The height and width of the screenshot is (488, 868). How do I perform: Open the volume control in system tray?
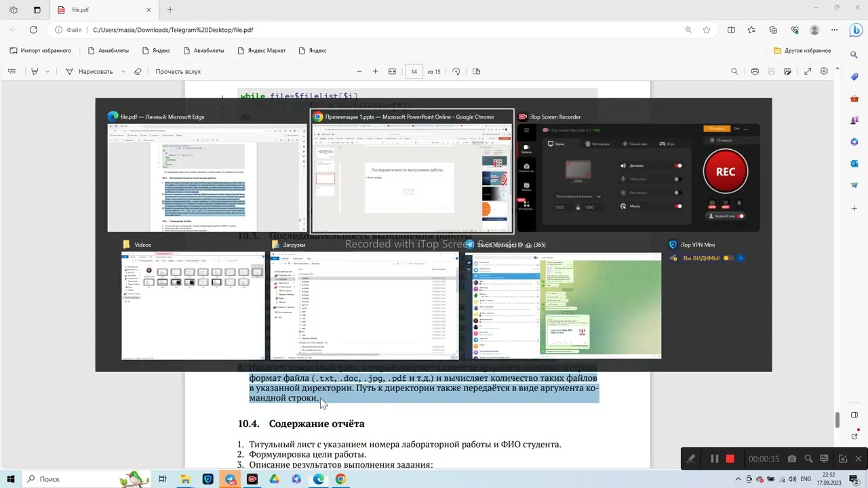pyautogui.click(x=791, y=479)
